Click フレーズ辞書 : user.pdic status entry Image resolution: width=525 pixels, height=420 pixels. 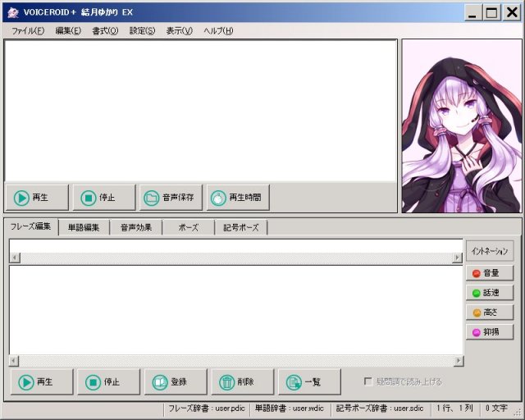207,409
